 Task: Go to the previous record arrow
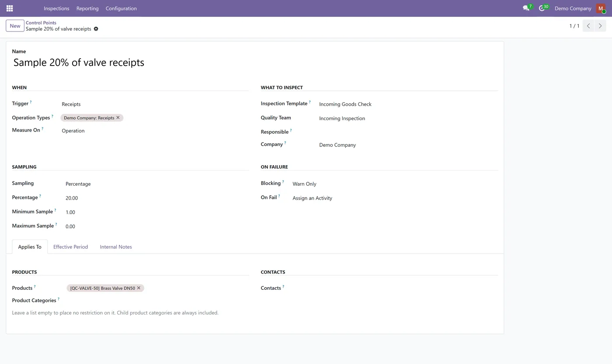click(588, 26)
